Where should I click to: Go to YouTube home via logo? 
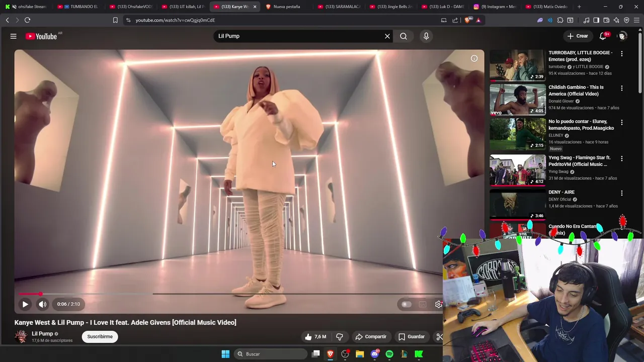[x=41, y=36]
